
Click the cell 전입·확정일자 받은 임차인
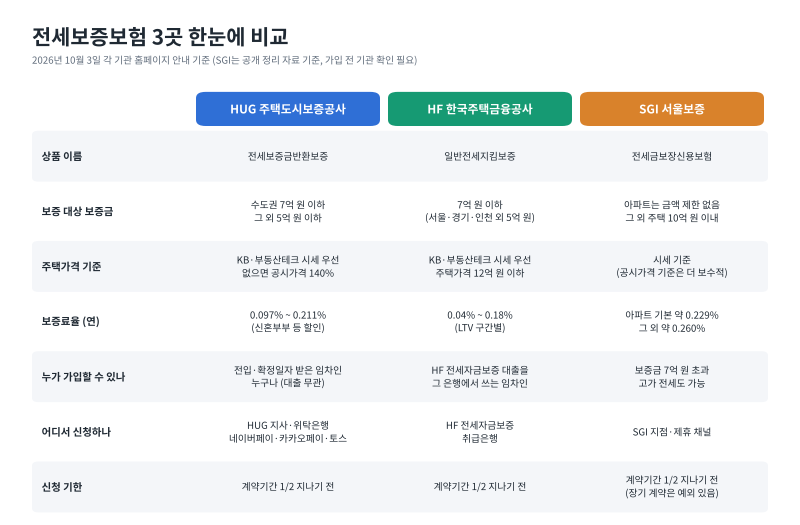(288, 370)
